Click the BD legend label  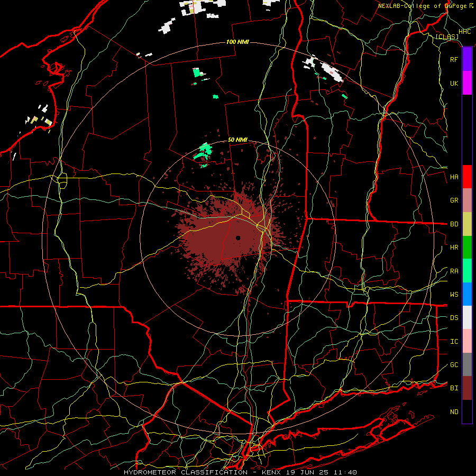point(454,224)
